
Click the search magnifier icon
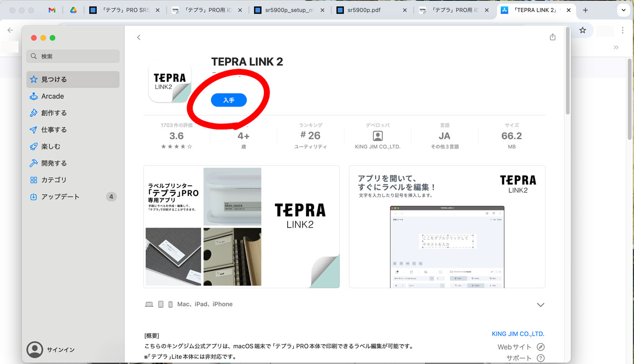pyautogui.click(x=34, y=56)
